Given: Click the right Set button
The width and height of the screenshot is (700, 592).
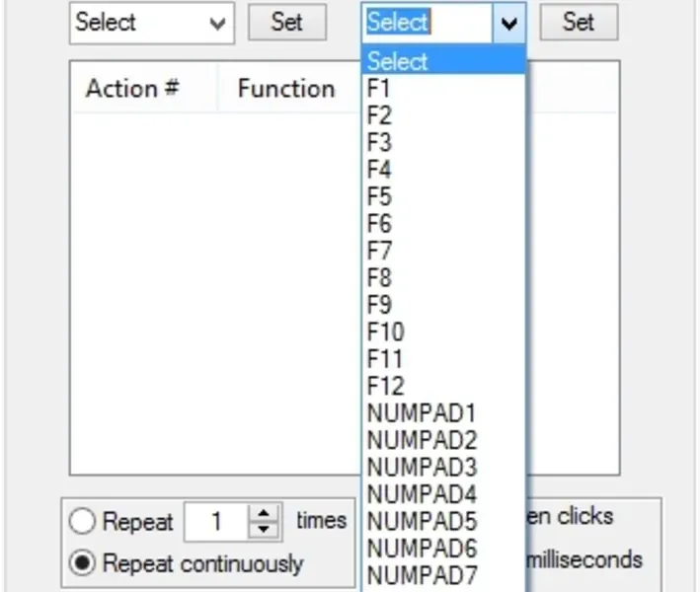Looking at the screenshot, I should point(579,22).
